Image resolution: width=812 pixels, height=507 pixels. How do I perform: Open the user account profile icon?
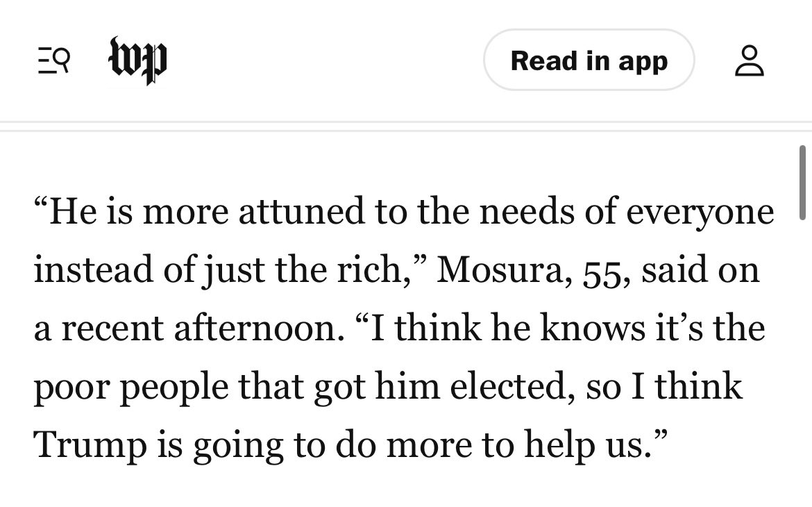[750, 60]
